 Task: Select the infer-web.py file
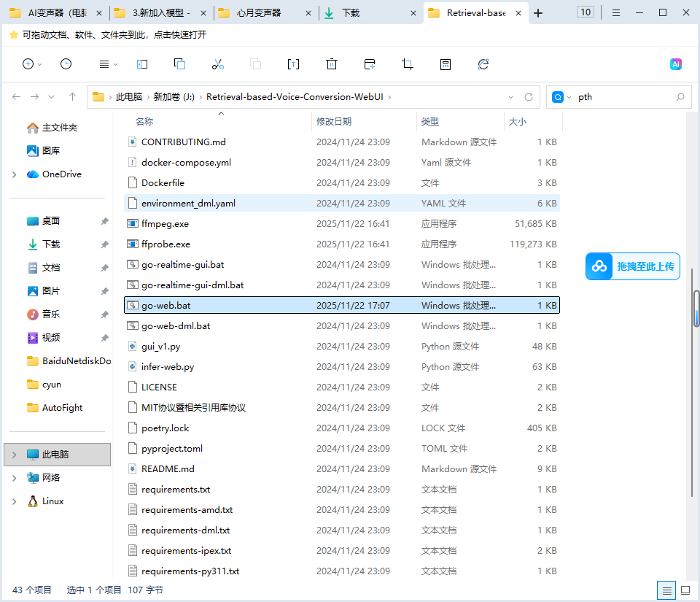342,366
